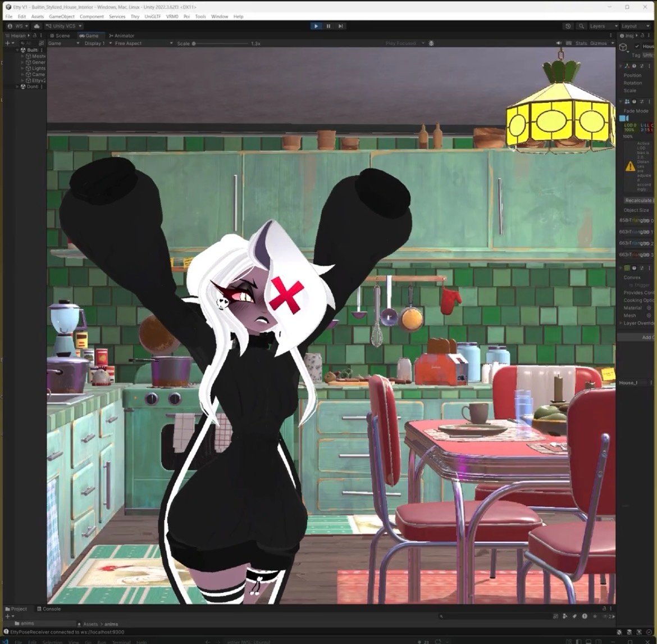This screenshot has width=657, height=644.
Task: Switch to the Animator tab
Action: [122, 35]
